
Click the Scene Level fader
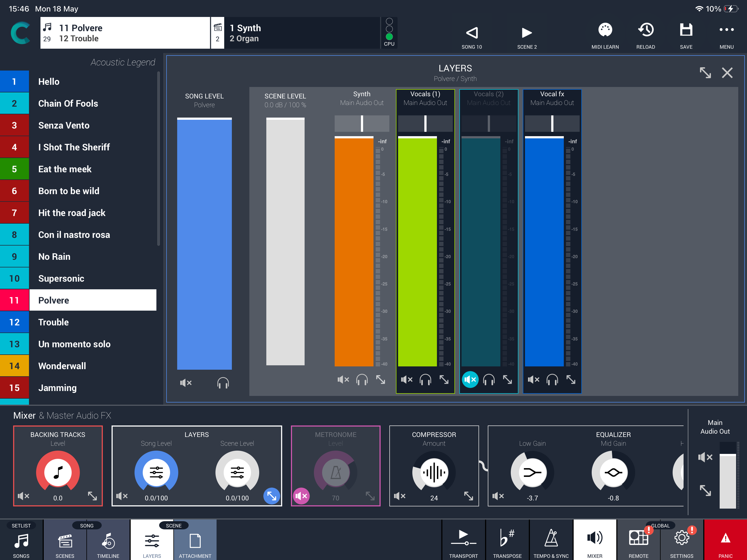pos(285,241)
